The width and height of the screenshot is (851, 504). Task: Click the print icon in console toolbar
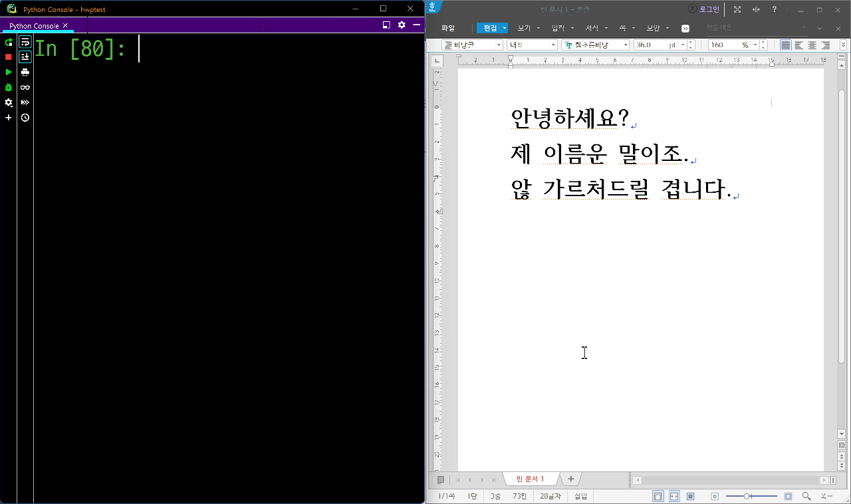pos(25,72)
